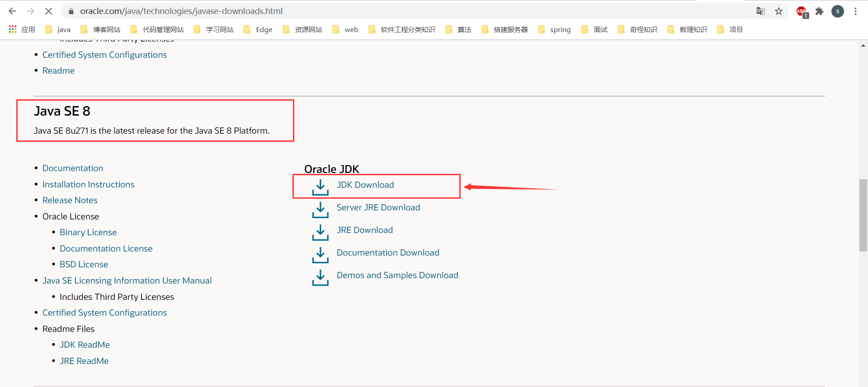The height and width of the screenshot is (387, 868).
Task: Click the address bar URL
Action: [181, 11]
